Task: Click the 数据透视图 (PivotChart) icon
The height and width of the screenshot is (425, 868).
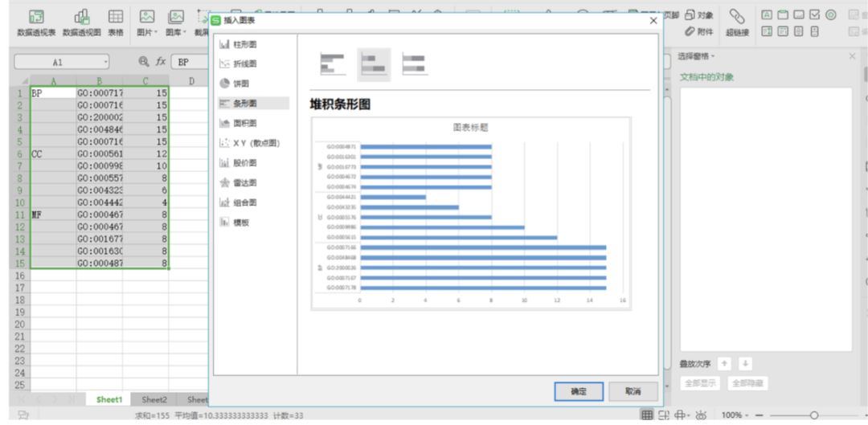Action: (x=81, y=17)
